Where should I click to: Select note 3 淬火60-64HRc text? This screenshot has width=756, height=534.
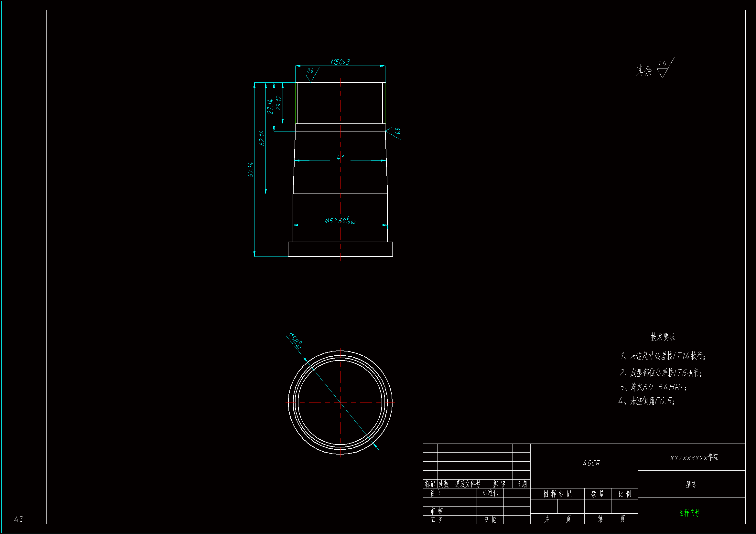[x=653, y=387]
